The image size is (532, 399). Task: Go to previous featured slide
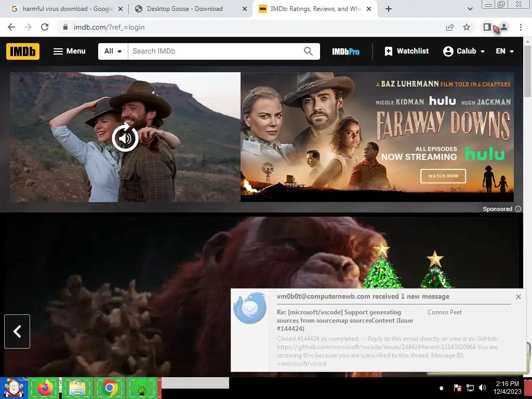[17, 331]
